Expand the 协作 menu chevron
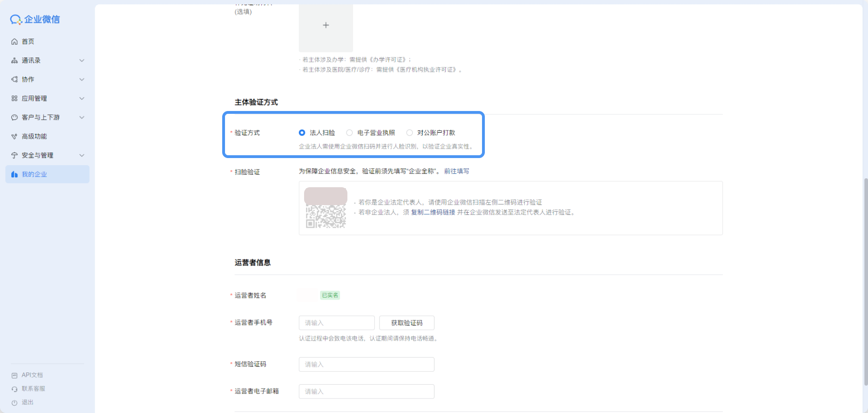The height and width of the screenshot is (413, 868). (x=82, y=79)
